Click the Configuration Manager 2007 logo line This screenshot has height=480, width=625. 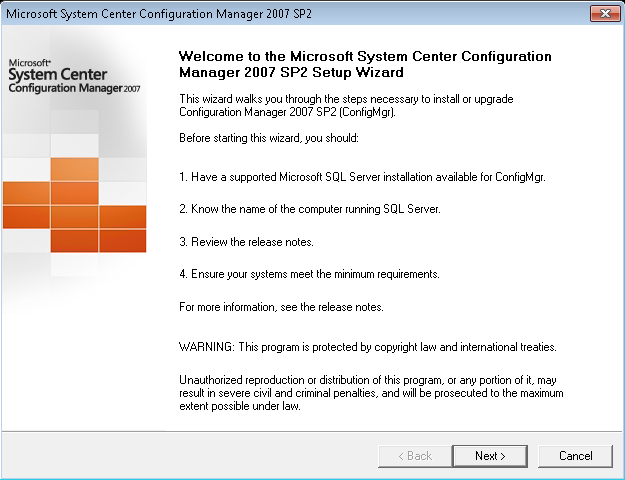tap(74, 88)
